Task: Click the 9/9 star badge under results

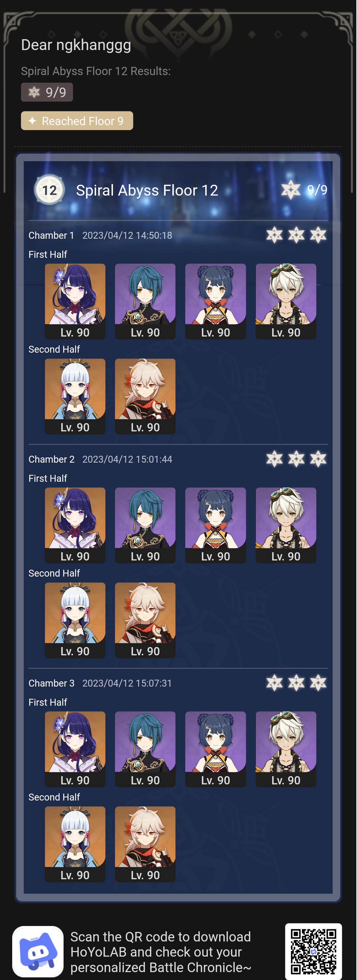Action: [x=47, y=92]
